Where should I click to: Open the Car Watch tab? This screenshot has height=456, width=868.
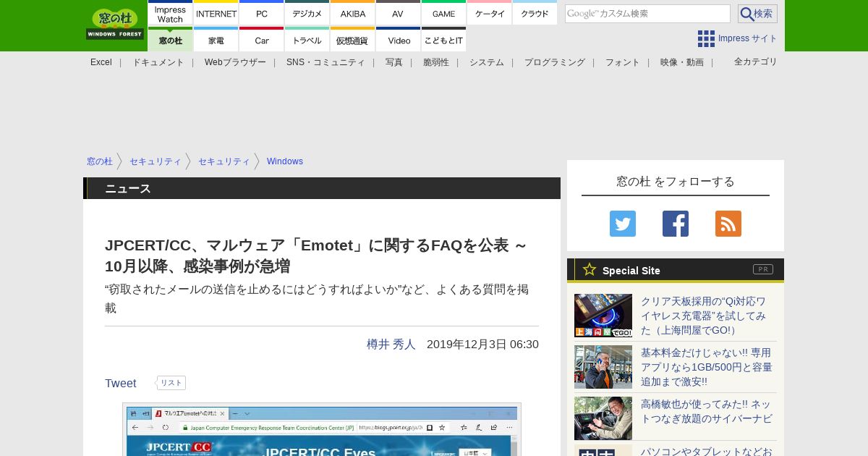pyautogui.click(x=262, y=39)
